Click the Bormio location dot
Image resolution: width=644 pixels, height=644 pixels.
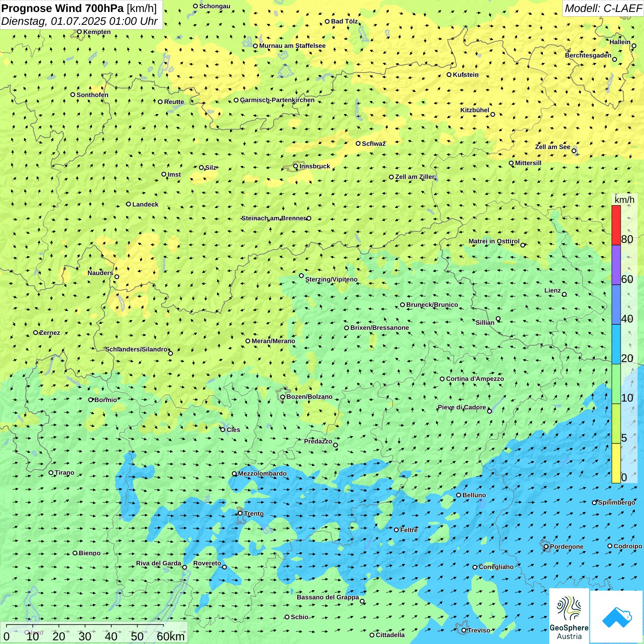click(x=91, y=400)
